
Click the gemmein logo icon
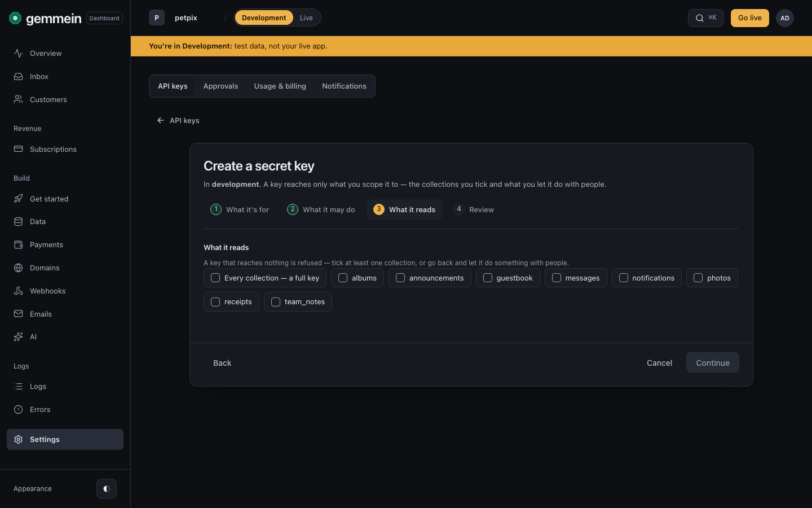coord(15,18)
